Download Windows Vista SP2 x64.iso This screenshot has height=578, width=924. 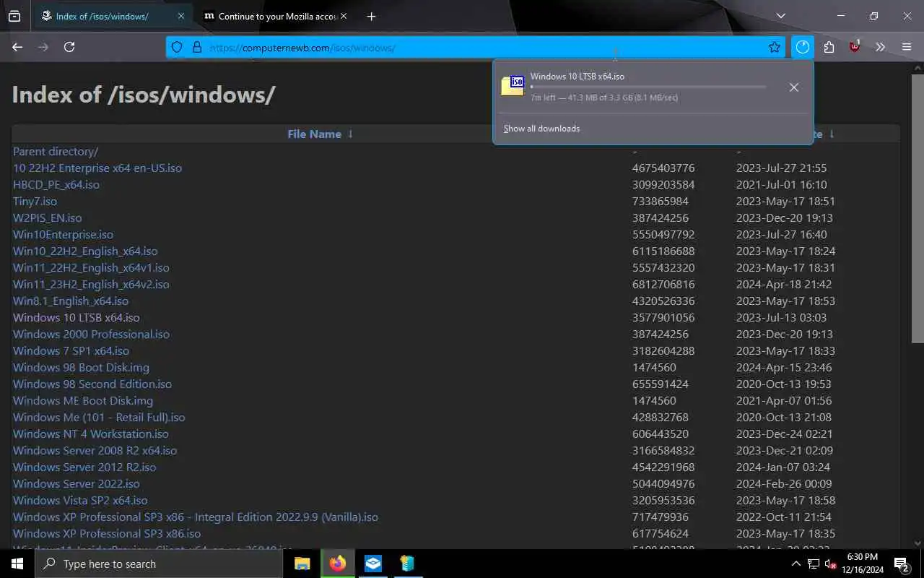point(80,501)
